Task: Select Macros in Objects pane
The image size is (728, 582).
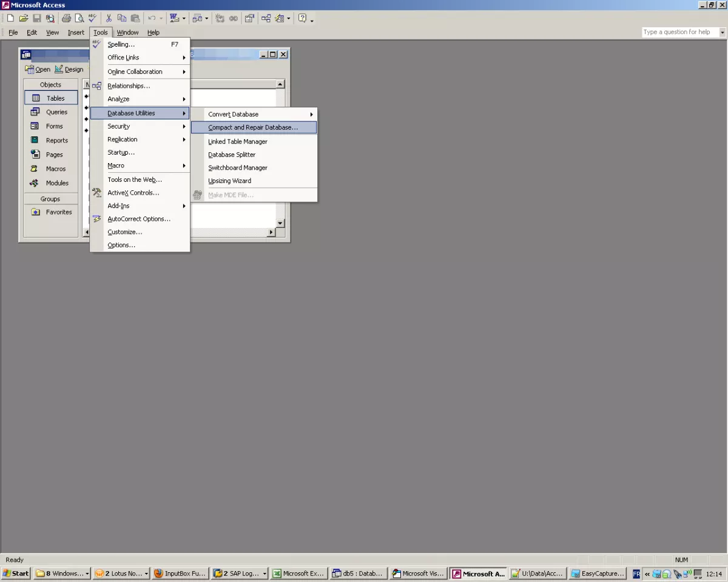Action: [x=52, y=169]
